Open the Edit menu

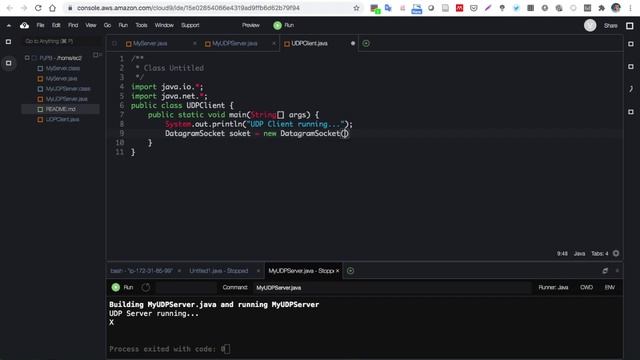tap(56, 25)
